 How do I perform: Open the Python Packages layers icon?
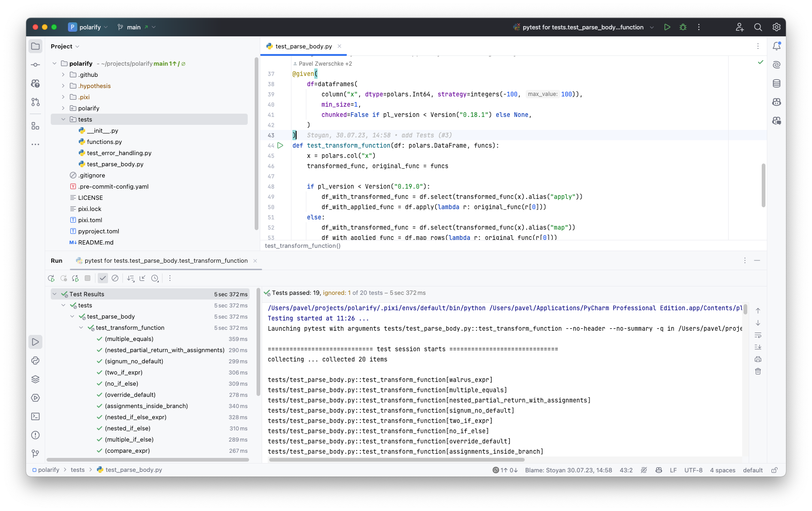point(35,379)
